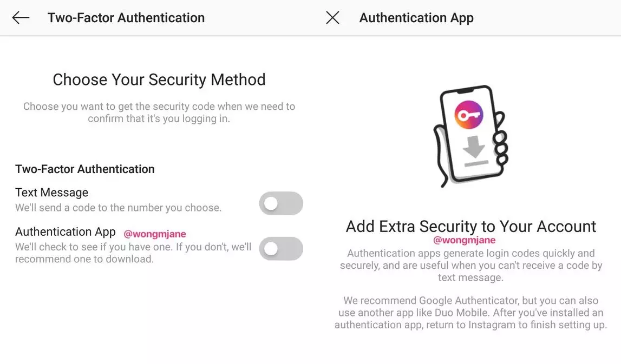Select the Authentication App option label

click(x=66, y=232)
